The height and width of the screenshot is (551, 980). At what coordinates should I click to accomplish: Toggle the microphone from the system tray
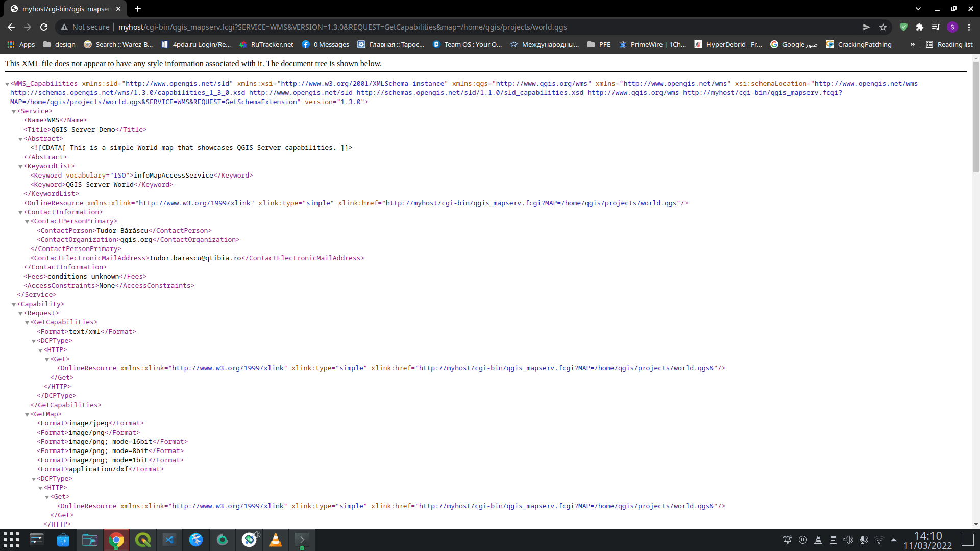[x=864, y=539]
